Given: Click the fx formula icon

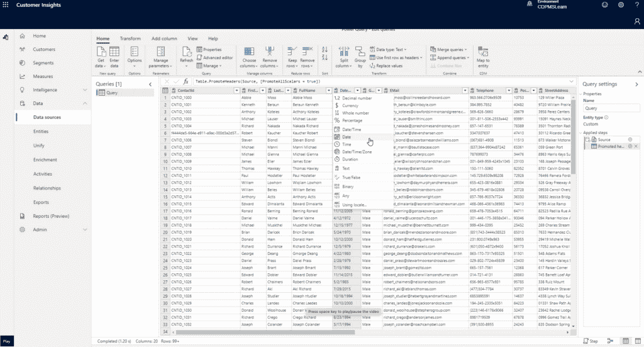Looking at the screenshot, I should point(186,81).
